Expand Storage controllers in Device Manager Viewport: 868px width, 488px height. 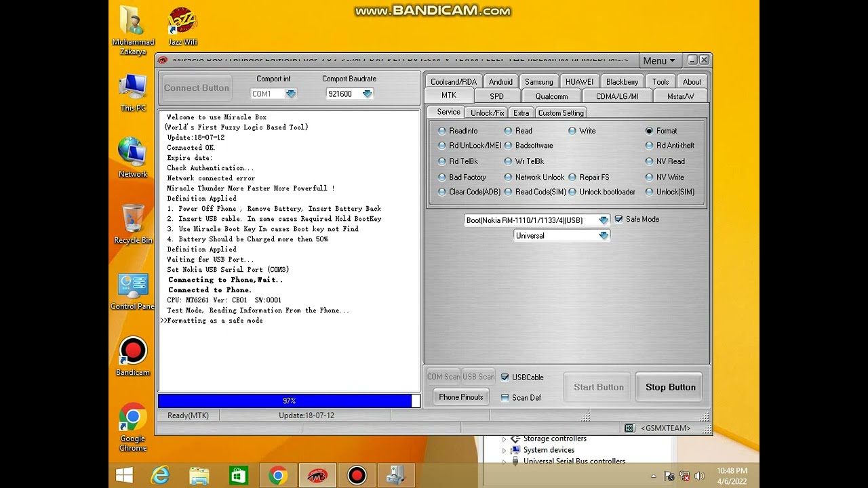(504, 439)
